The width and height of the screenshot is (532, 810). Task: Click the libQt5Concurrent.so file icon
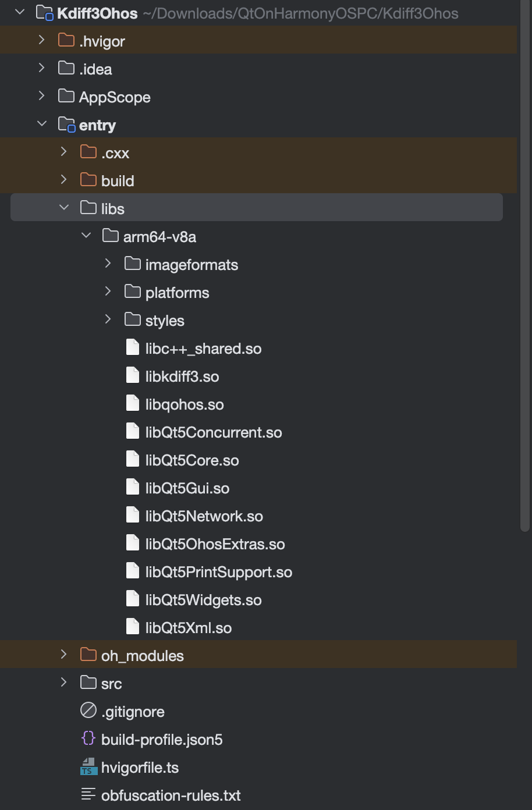(x=133, y=431)
